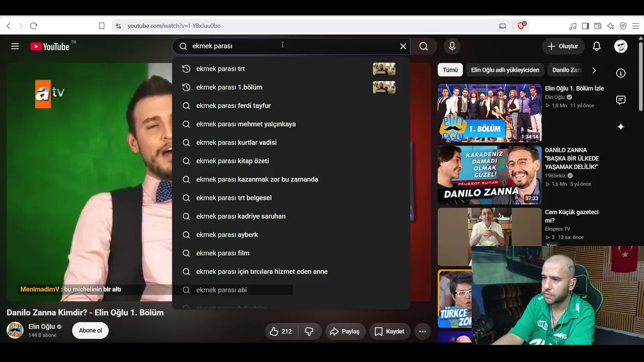Like the video showing 212 likes

click(281, 331)
